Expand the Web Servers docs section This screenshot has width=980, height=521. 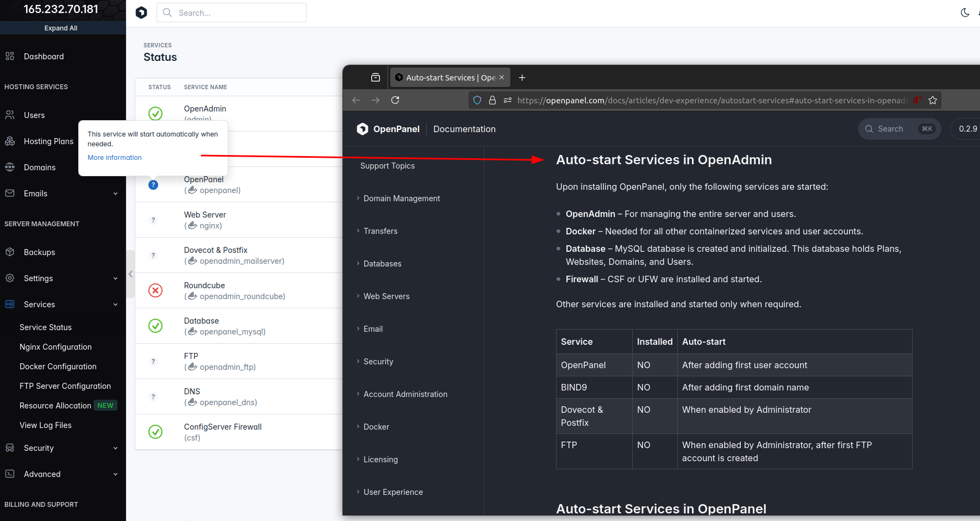386,296
